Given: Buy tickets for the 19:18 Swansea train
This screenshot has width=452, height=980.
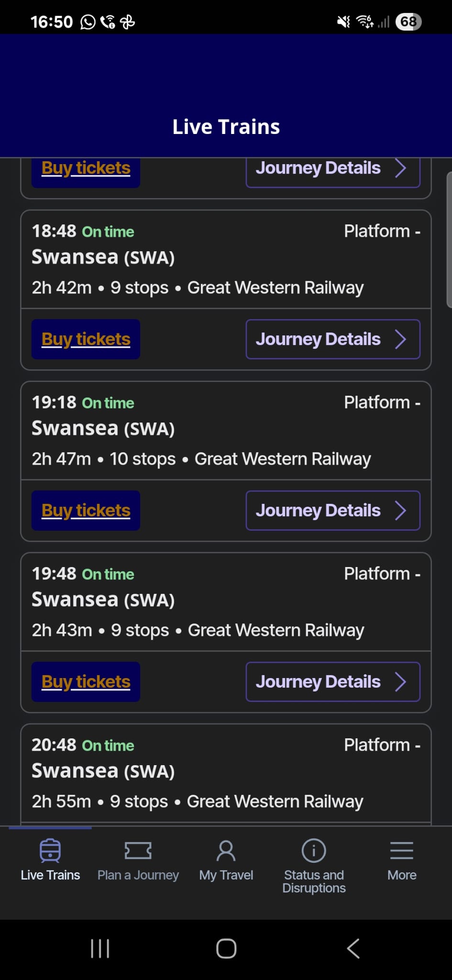Looking at the screenshot, I should pyautogui.click(x=86, y=511).
